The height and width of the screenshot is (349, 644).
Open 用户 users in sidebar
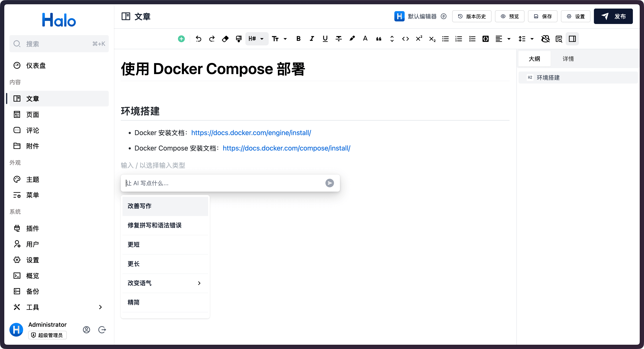[x=59, y=244]
